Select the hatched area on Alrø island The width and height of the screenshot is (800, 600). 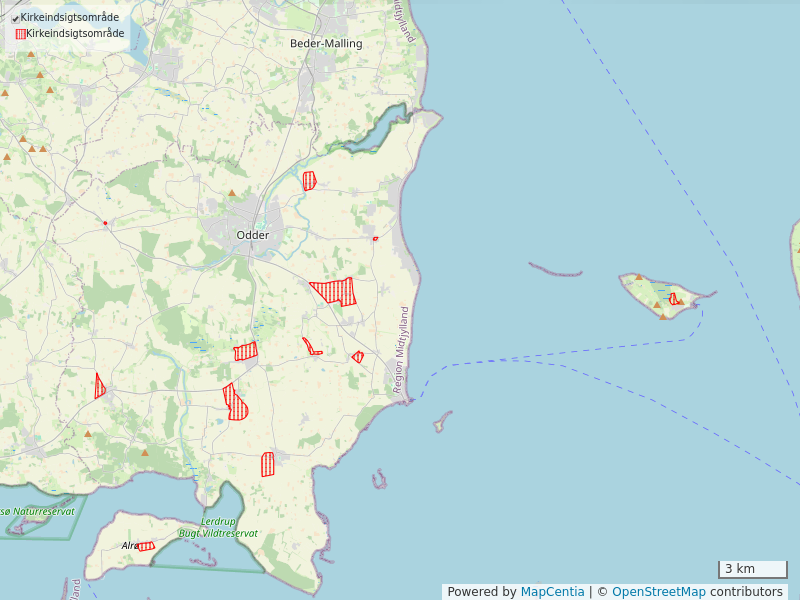(x=146, y=546)
